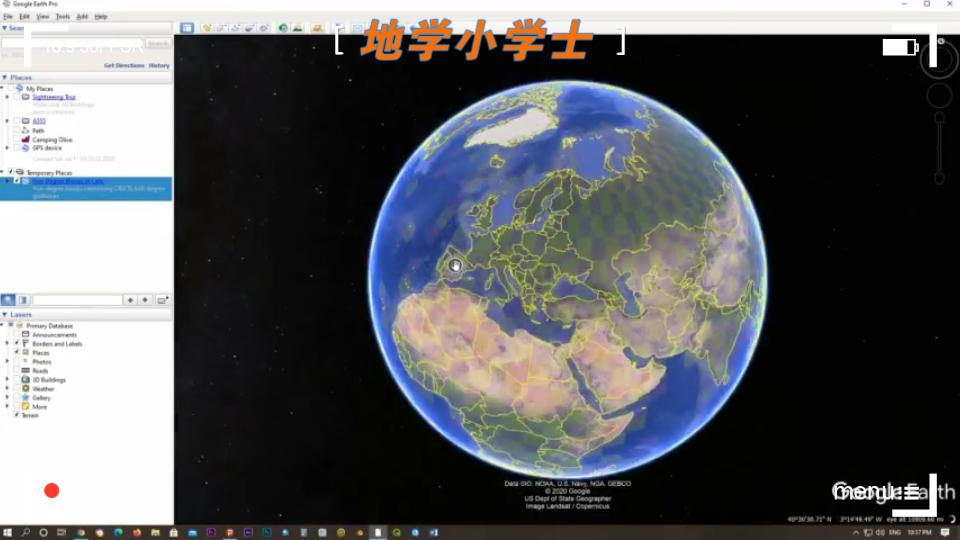The width and height of the screenshot is (960, 540).
Task: Expand the Borders and Labels layer arrow
Action: coord(7,343)
